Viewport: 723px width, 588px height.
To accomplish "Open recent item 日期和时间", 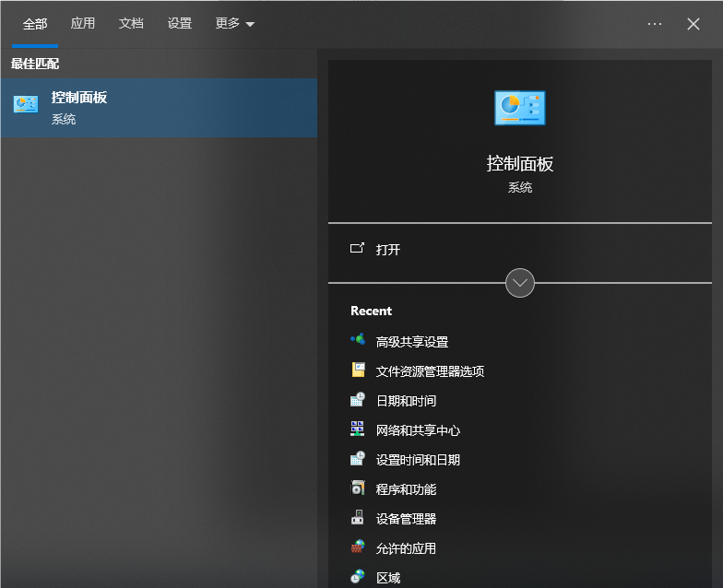I will (406, 401).
